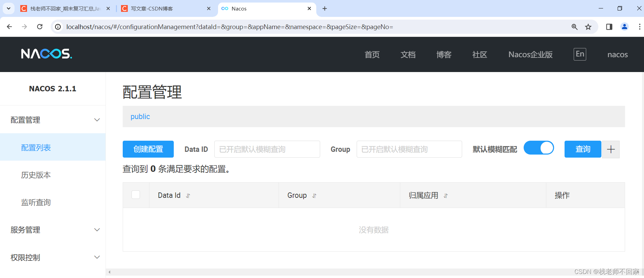This screenshot has width=644, height=278.
Task: Click the 创建配置 button
Action: click(148, 149)
